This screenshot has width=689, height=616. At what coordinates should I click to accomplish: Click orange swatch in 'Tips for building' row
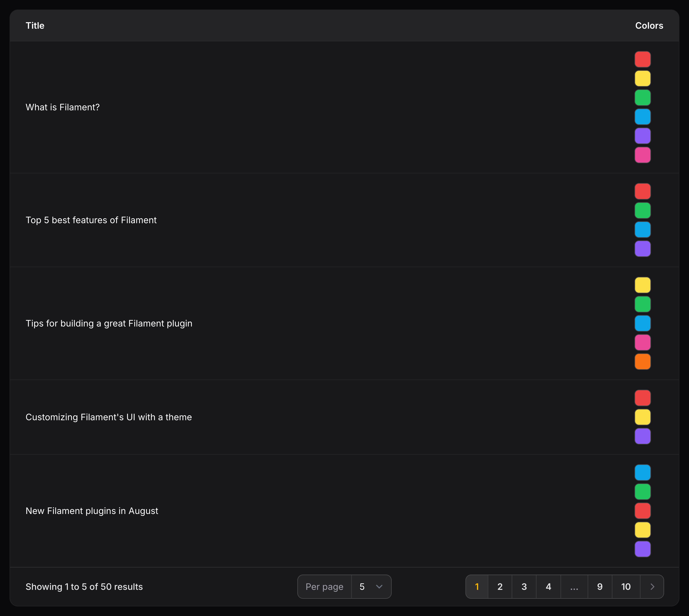[x=643, y=362]
